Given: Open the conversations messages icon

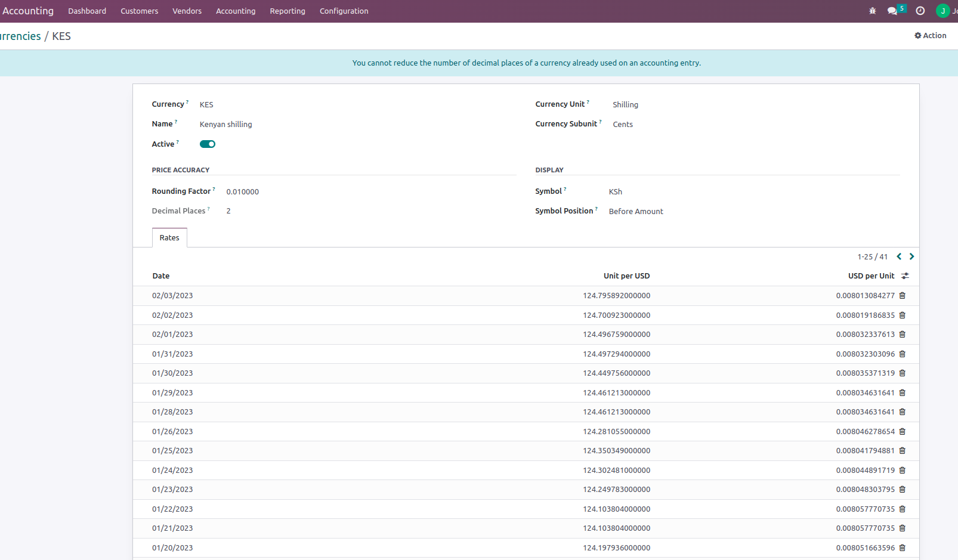Looking at the screenshot, I should (892, 11).
